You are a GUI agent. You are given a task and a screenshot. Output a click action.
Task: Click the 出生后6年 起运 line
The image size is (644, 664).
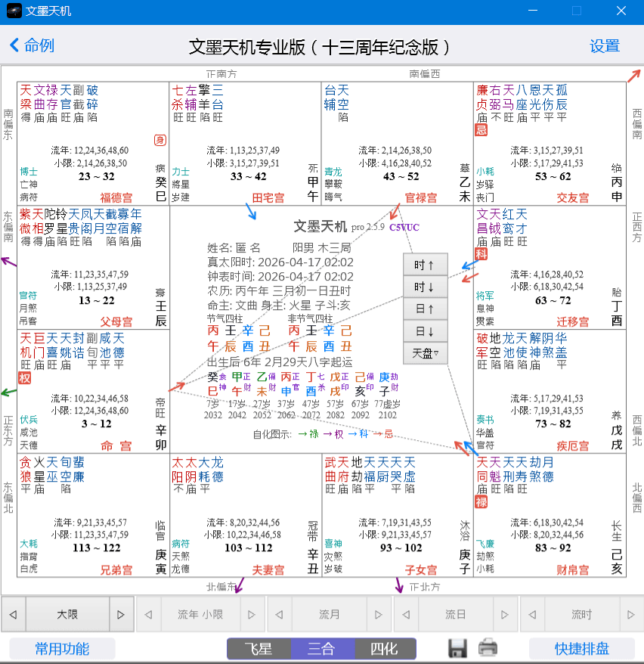pyautogui.click(x=279, y=362)
